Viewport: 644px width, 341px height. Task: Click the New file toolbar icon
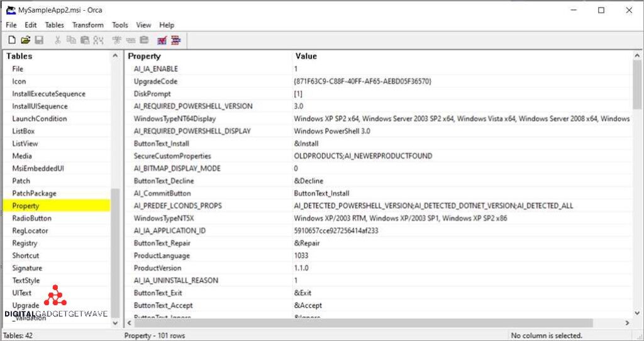click(x=11, y=40)
